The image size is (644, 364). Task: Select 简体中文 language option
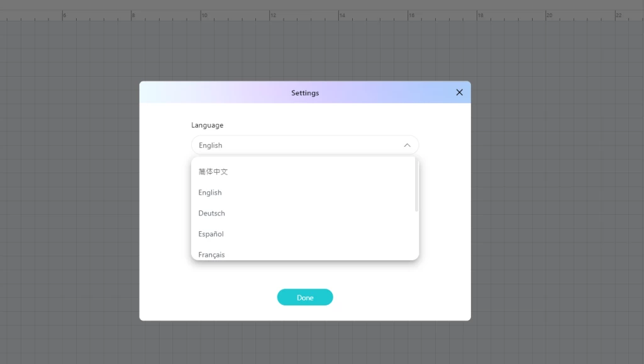[305, 171]
